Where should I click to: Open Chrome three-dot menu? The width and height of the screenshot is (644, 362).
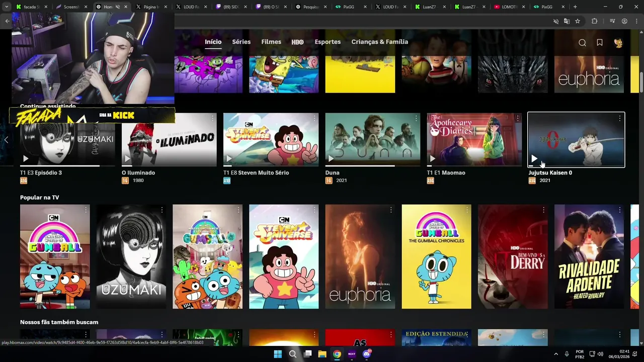[x=637, y=21]
